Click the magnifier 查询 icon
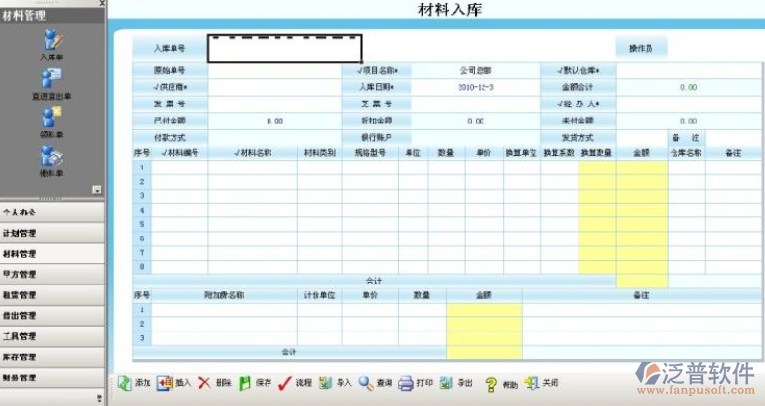765x406 pixels. click(365, 384)
